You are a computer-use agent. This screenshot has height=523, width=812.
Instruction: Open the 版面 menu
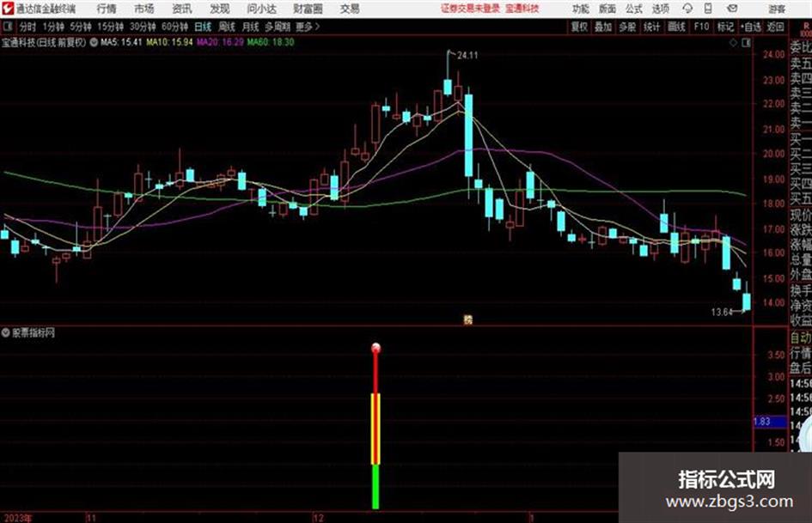point(607,9)
